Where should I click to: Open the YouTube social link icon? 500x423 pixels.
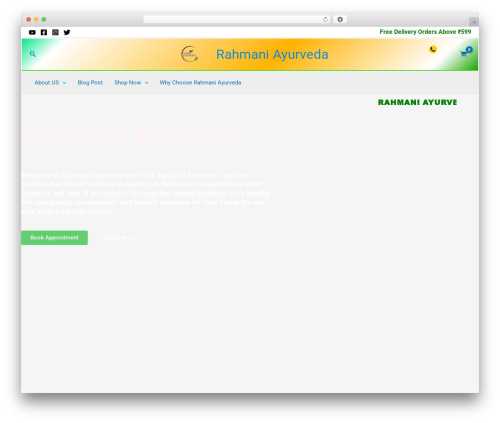(x=32, y=32)
